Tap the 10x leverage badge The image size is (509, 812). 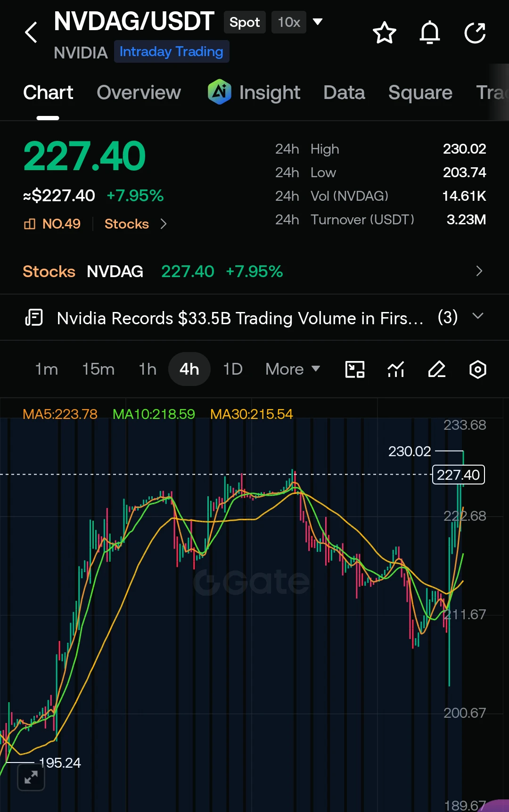[x=289, y=22]
